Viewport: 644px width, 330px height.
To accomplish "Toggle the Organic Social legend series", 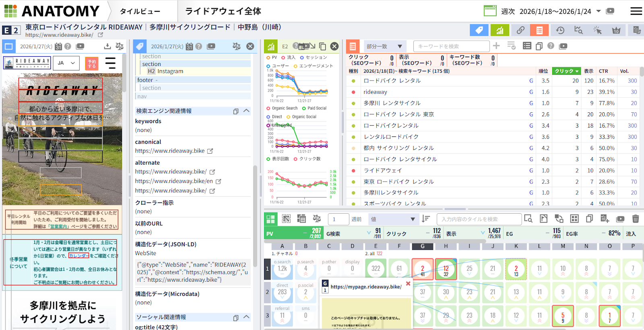I will click(x=301, y=117).
